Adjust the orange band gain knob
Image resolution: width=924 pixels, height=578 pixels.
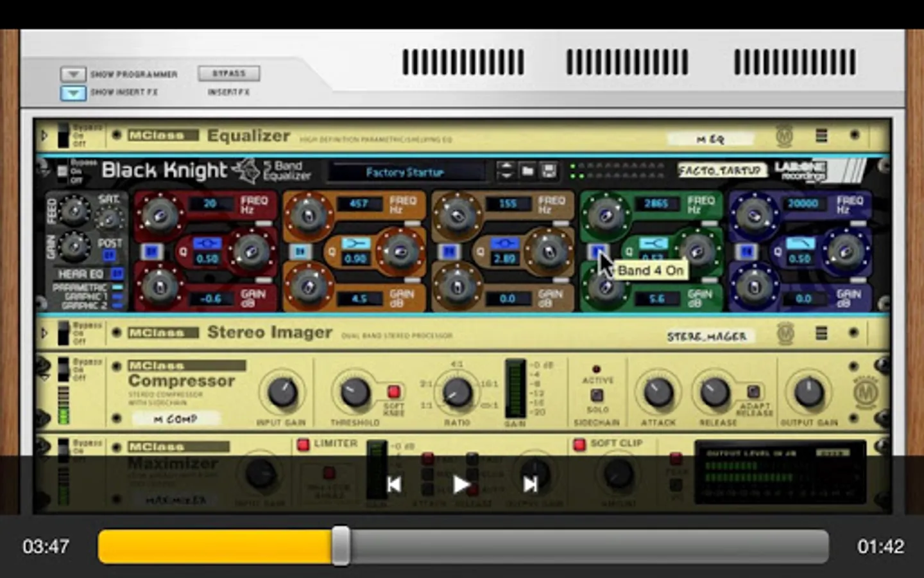(309, 288)
